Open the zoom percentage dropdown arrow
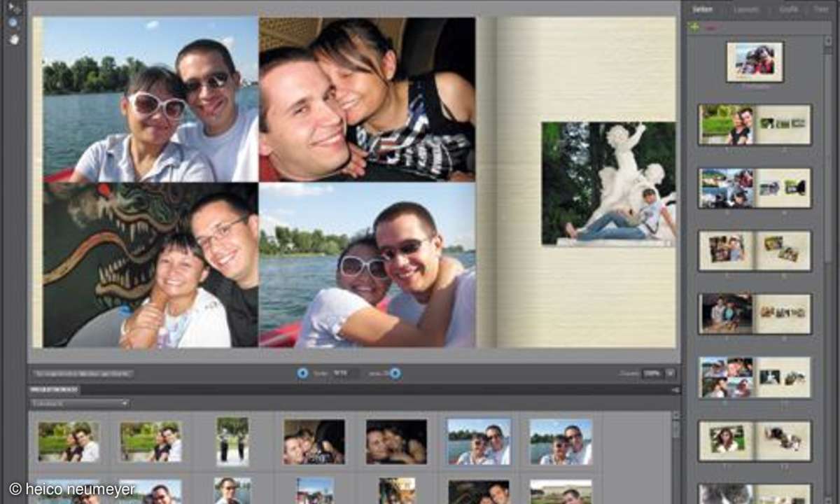Image resolution: width=840 pixels, height=504 pixels. click(x=670, y=374)
